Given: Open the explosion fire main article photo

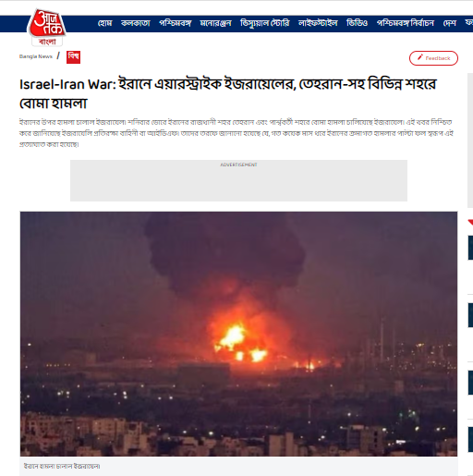Looking at the screenshot, I should [238, 334].
